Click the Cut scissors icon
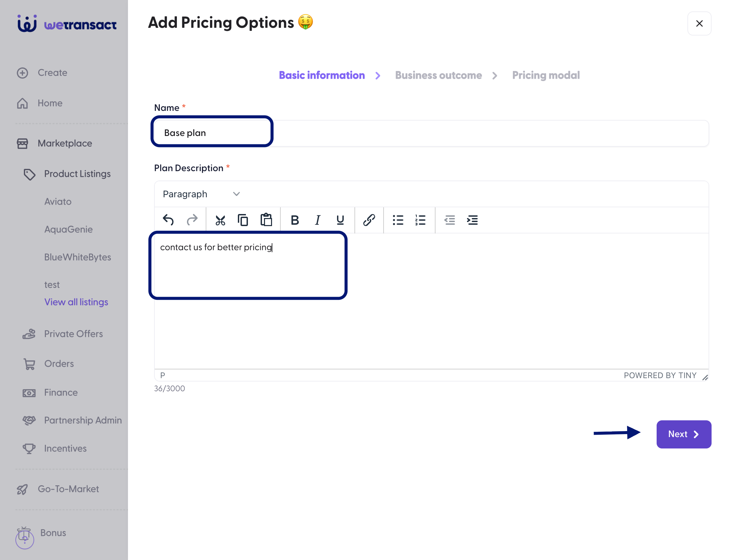The width and height of the screenshot is (731, 560). [x=220, y=220]
